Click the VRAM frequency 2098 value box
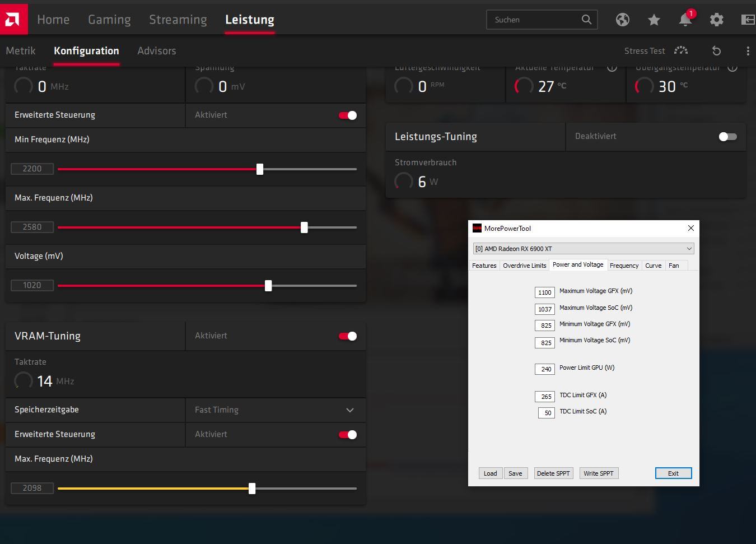Image resolution: width=756 pixels, height=544 pixels. click(32, 488)
